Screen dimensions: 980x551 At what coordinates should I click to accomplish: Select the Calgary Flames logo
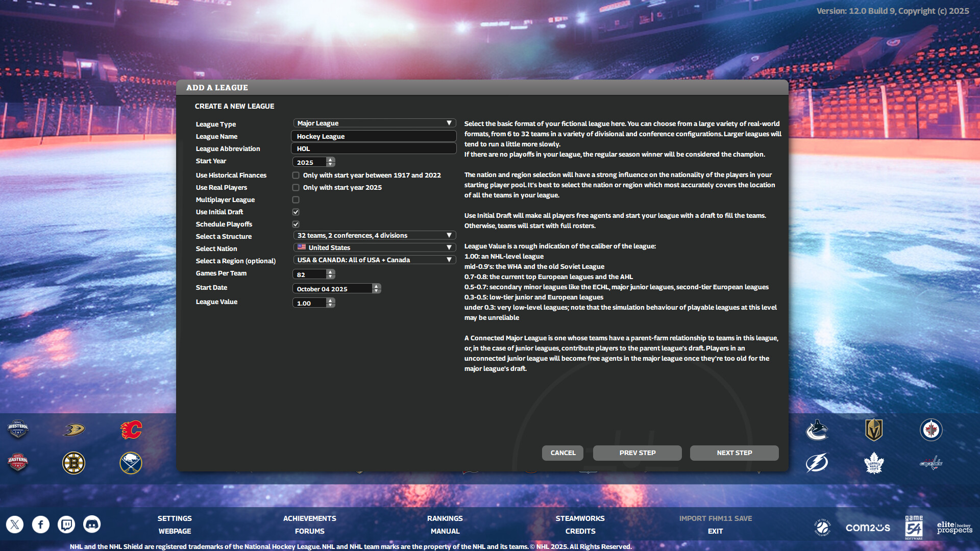(x=131, y=429)
